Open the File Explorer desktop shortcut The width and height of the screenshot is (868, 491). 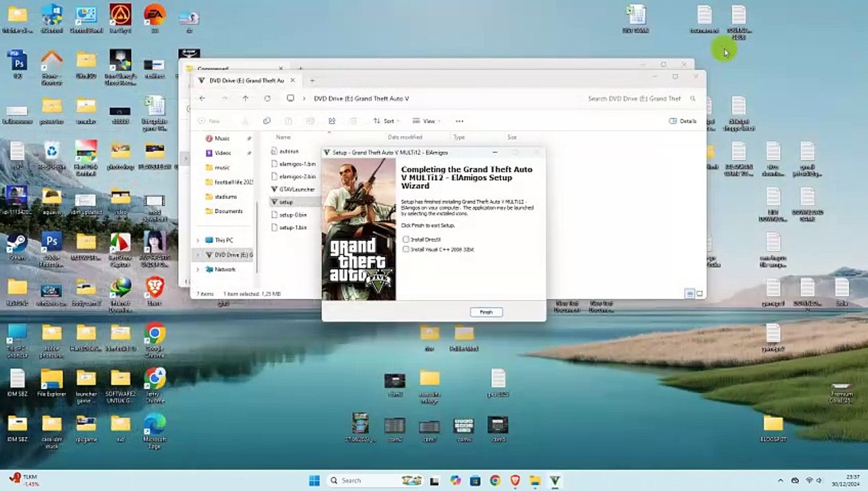(x=52, y=383)
